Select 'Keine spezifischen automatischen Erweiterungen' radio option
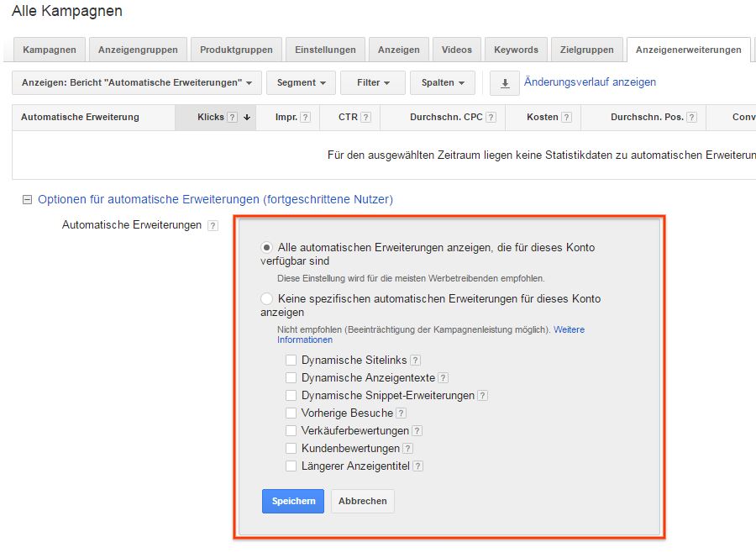The image size is (756, 558). [266, 298]
